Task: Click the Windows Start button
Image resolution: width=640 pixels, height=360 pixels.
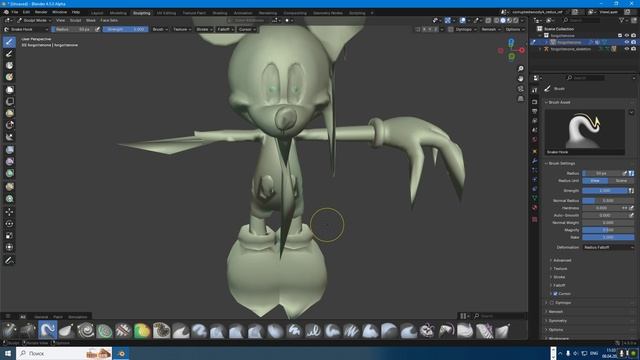Action: click(8, 353)
